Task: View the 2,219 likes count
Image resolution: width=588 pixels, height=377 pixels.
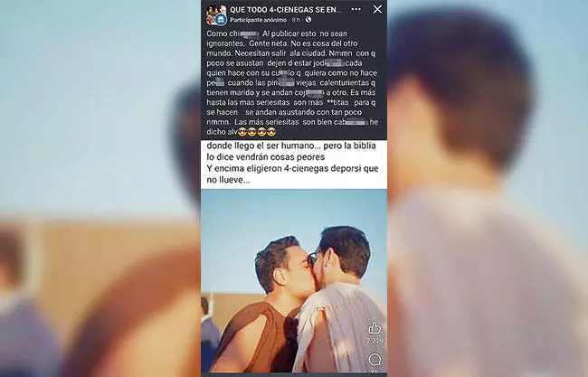Action: tap(375, 341)
